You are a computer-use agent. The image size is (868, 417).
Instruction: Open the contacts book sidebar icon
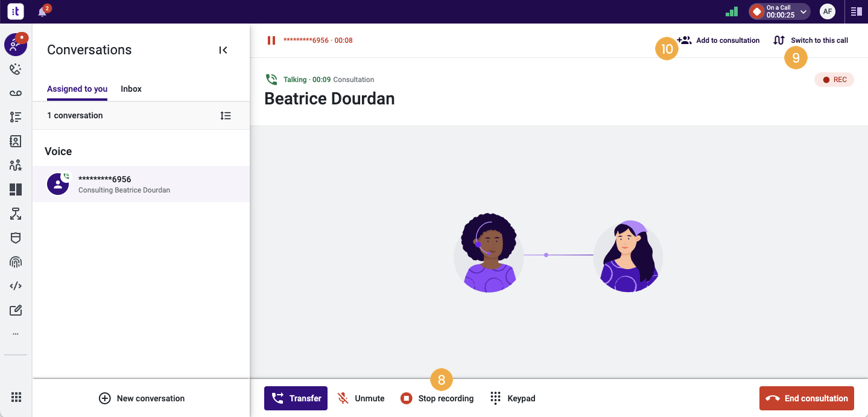(x=16, y=141)
